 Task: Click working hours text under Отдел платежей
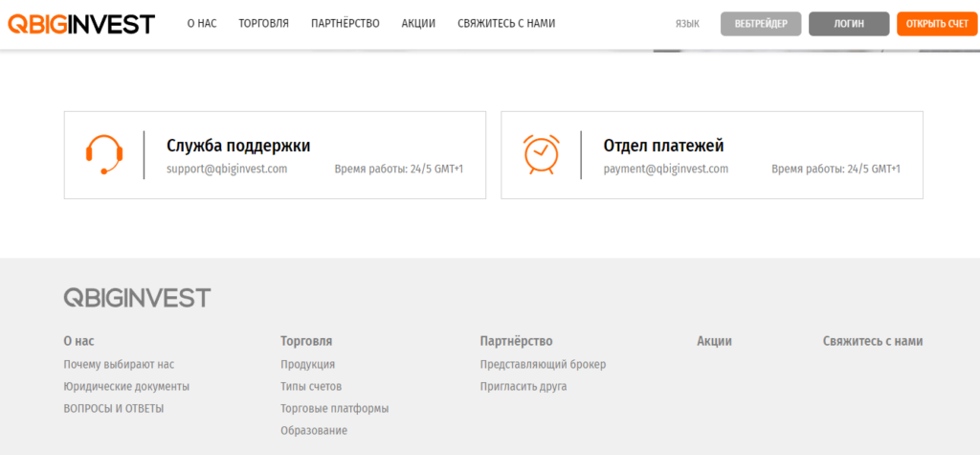(x=835, y=169)
